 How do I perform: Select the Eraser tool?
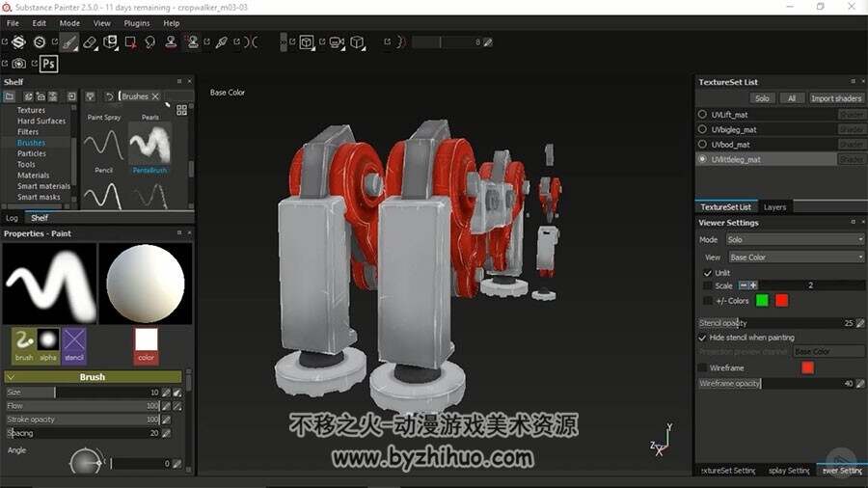click(x=90, y=42)
